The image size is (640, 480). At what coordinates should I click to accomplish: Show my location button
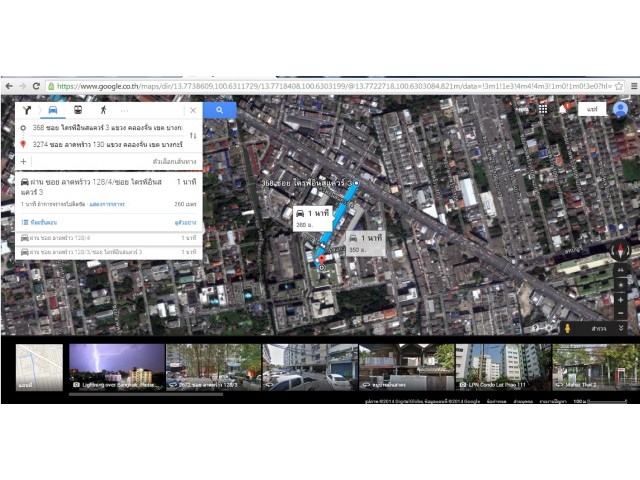click(x=620, y=285)
